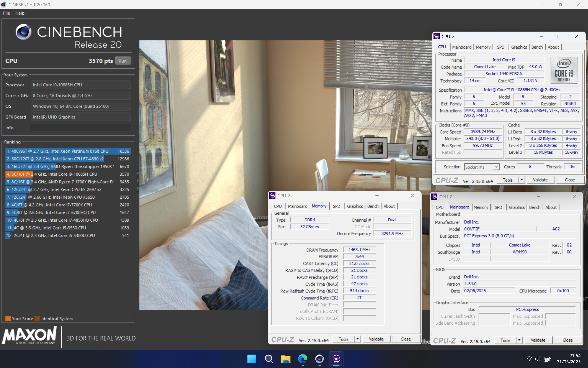Open the File menu in Cinebench
This screenshot has width=588, height=368.
(7, 13)
